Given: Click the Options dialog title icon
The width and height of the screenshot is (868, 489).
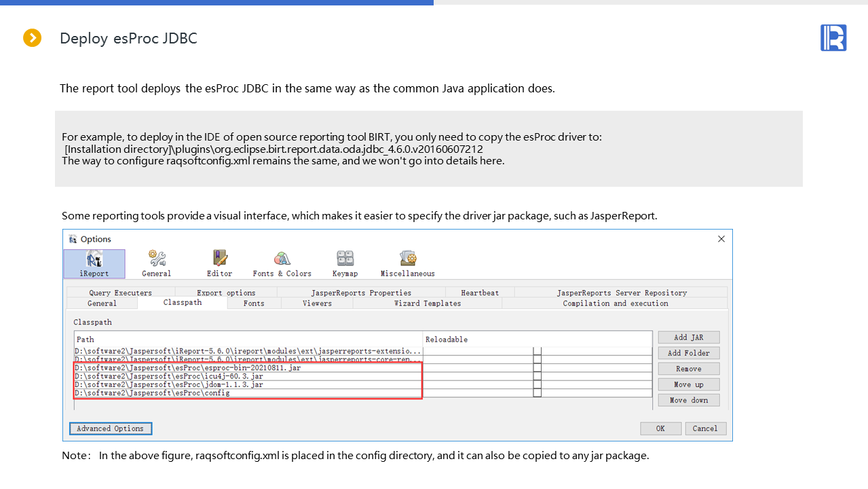Looking at the screenshot, I should (73, 239).
